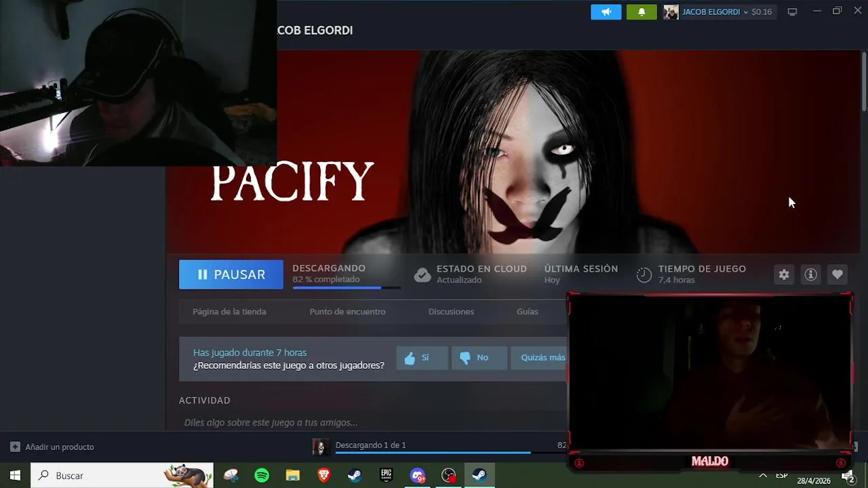Open the first Steam taskbar icon
Viewport: 868px width, 488px height.
[x=355, y=476]
